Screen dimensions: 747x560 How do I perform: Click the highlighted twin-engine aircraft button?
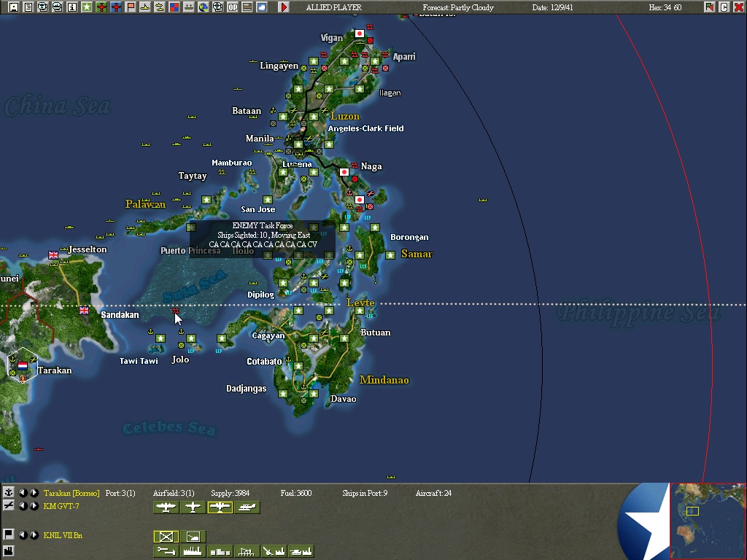click(x=220, y=507)
